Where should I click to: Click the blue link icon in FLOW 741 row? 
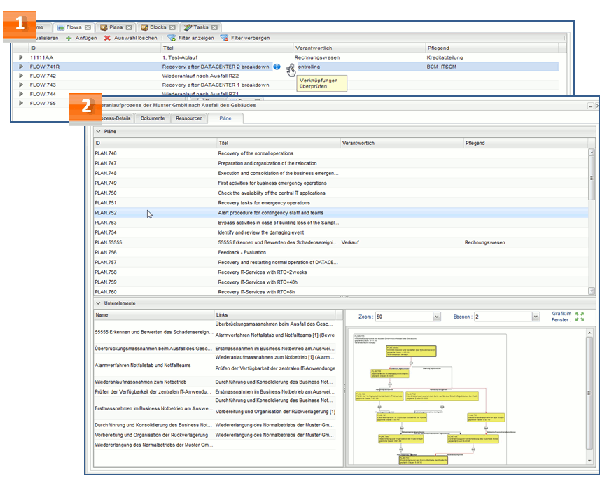point(277,67)
